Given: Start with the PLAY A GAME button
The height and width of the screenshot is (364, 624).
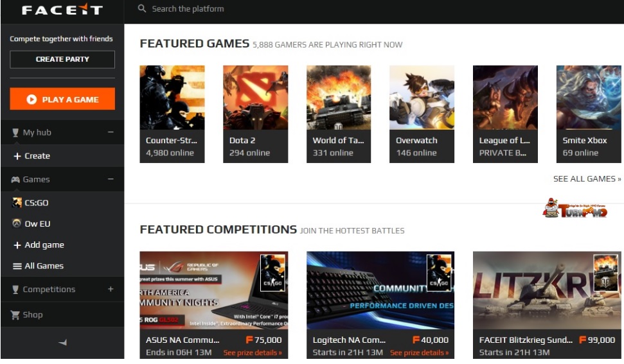Looking at the screenshot, I should click(x=62, y=99).
